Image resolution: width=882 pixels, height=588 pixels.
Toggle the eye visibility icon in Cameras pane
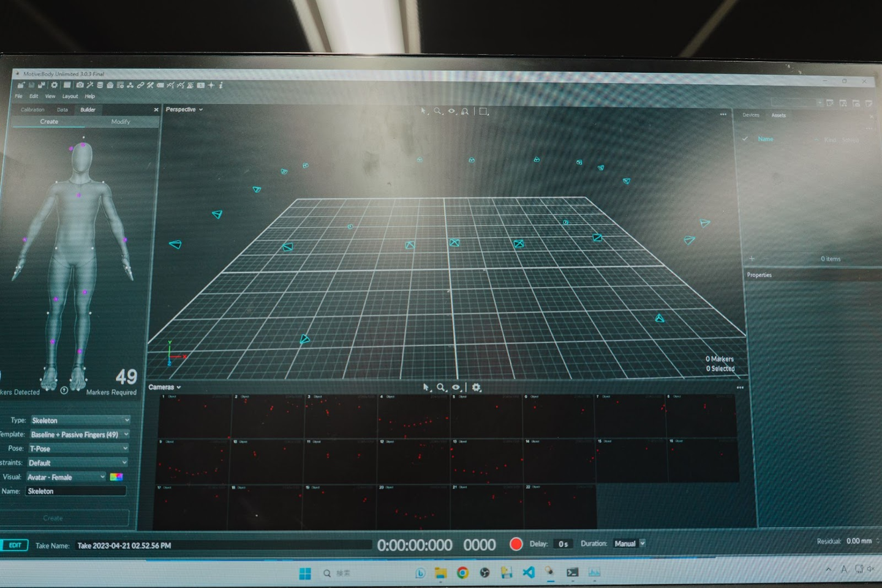click(x=456, y=387)
